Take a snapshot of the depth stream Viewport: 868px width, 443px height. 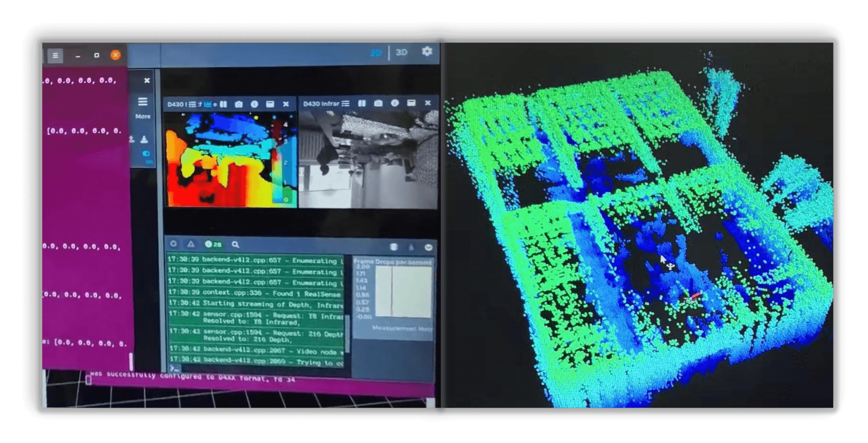(x=239, y=104)
